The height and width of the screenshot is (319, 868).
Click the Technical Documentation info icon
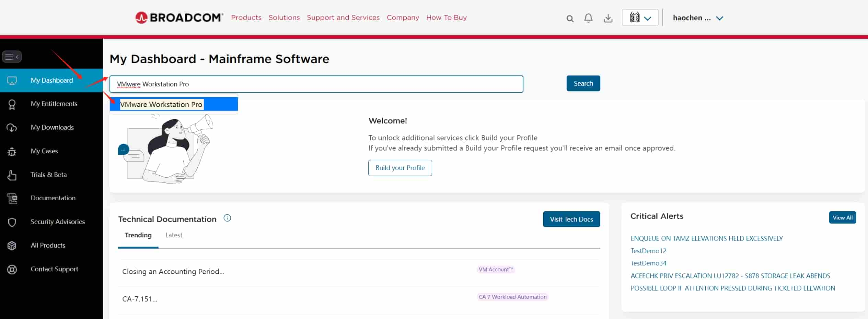click(227, 218)
